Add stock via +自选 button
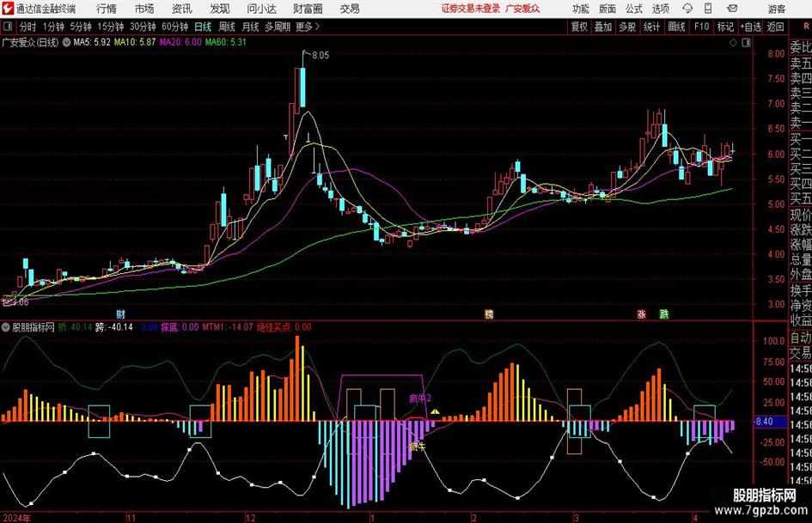Image resolution: width=812 pixels, height=523 pixels. [x=750, y=27]
